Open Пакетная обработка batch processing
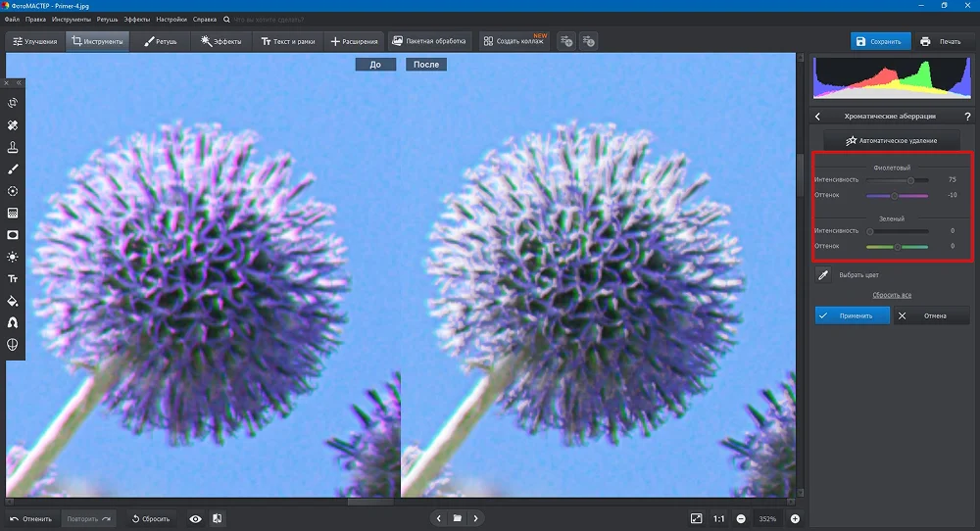The image size is (980, 531). [429, 41]
